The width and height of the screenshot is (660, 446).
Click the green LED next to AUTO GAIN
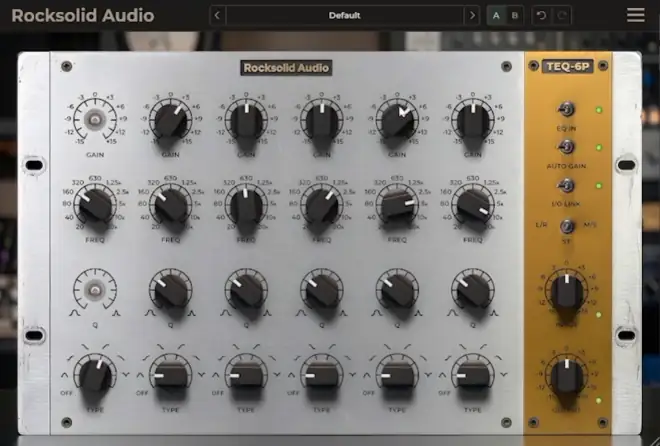[599, 148]
